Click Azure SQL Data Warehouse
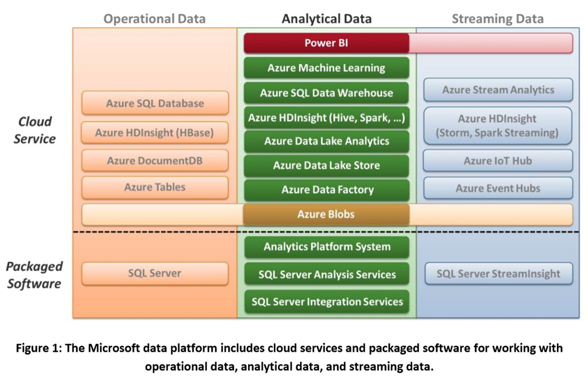This screenshot has height=385, width=588. click(326, 92)
